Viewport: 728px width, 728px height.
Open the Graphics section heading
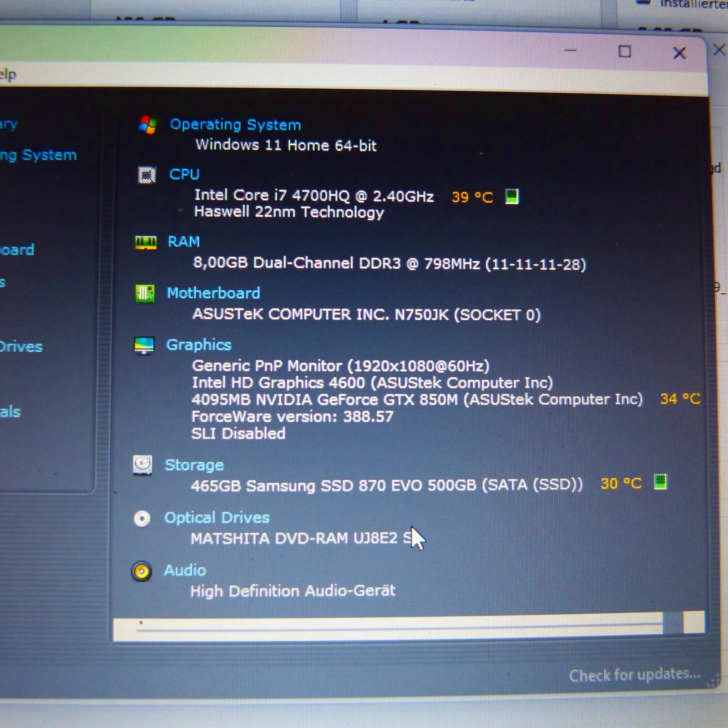pos(199,345)
